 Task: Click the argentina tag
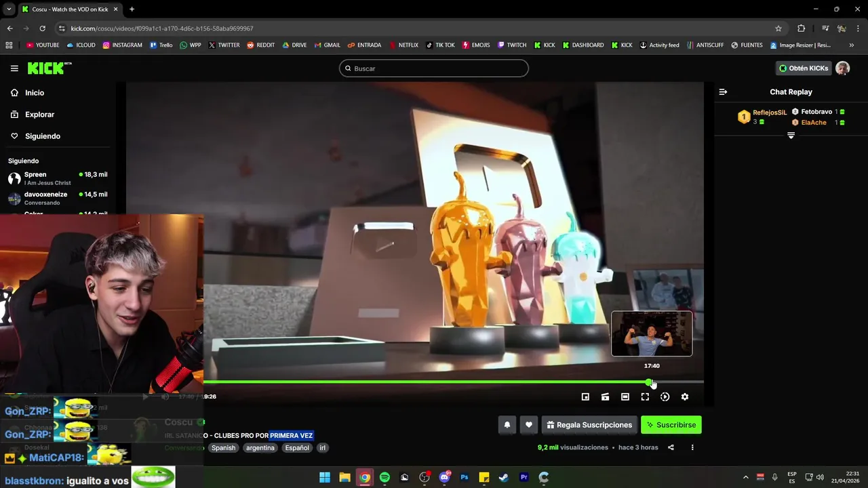click(260, 448)
